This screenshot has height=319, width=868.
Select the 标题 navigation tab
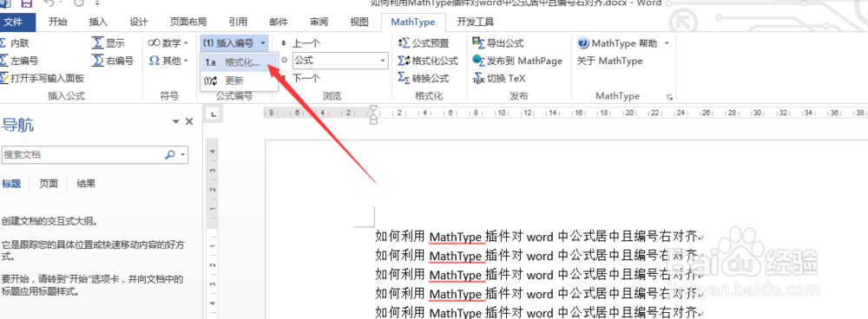pyautogui.click(x=11, y=184)
